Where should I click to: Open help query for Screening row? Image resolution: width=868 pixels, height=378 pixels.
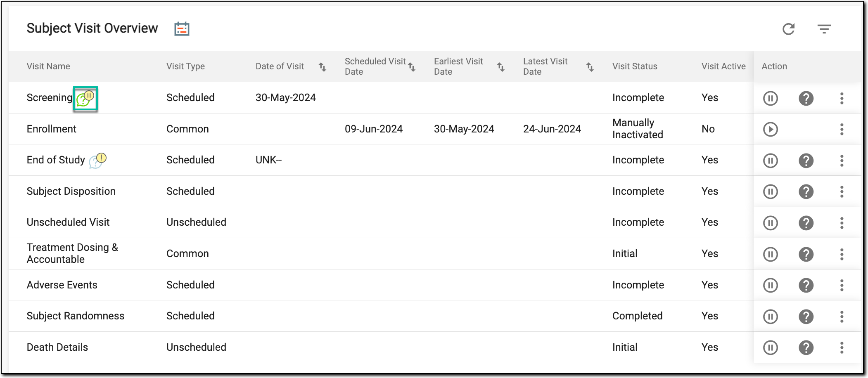pyautogui.click(x=806, y=98)
